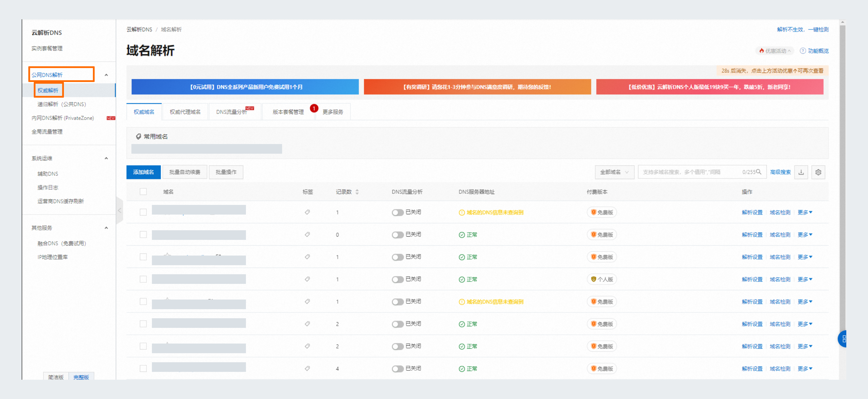Click the blue floating widget at right edge
Image resolution: width=868 pixels, height=399 pixels.
[x=842, y=339]
